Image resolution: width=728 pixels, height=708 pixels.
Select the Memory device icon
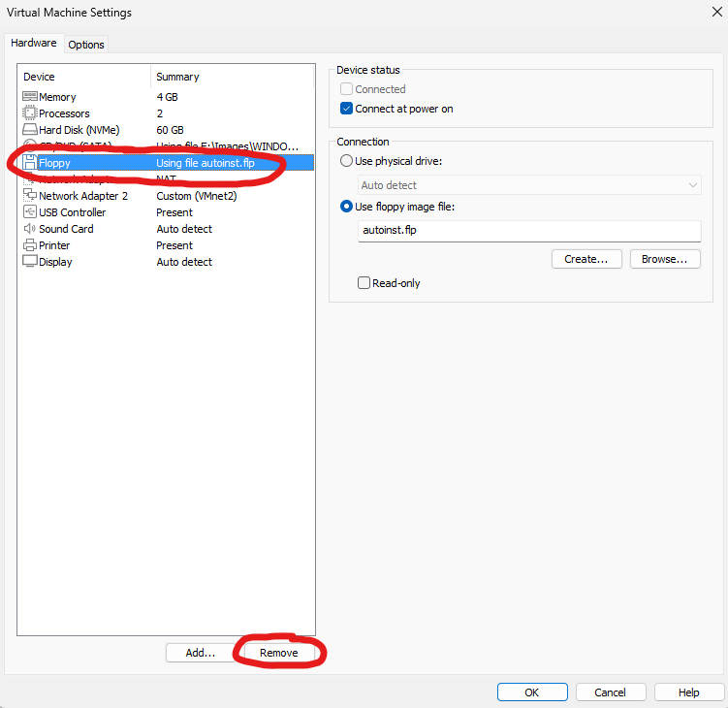click(x=29, y=97)
